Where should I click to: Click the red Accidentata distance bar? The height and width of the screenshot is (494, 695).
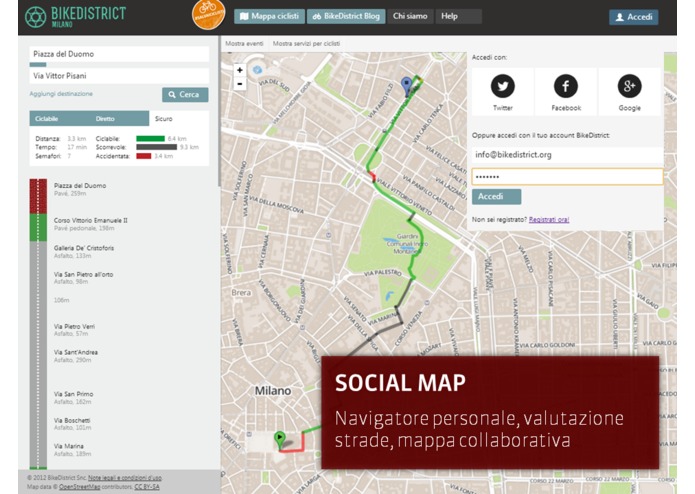tap(144, 156)
